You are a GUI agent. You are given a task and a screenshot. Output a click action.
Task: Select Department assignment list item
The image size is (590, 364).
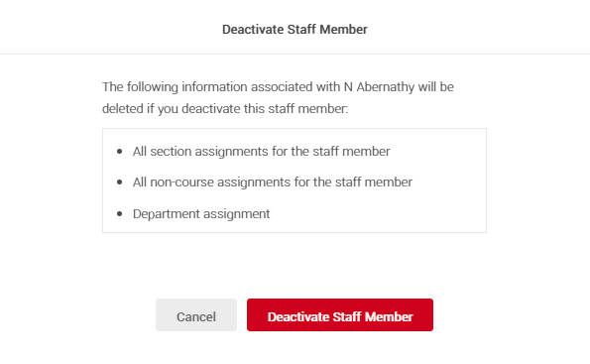tap(201, 214)
